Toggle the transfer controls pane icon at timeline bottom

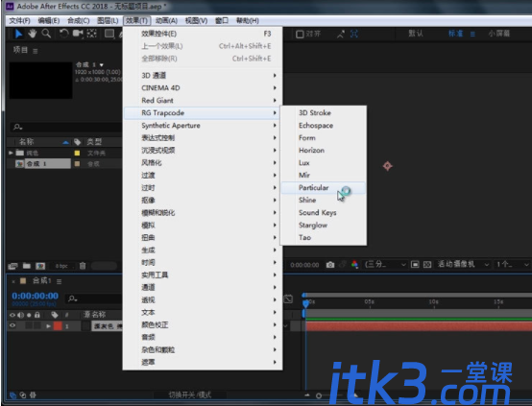pos(23,394)
